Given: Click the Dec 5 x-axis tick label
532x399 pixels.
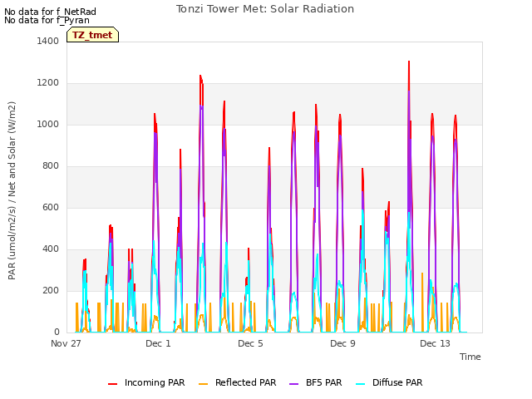Looking at the screenshot, I should coord(250,343).
